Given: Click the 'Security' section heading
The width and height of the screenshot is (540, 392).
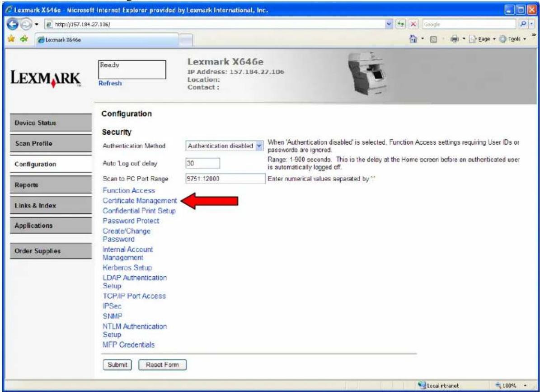Looking at the screenshot, I should click(117, 132).
